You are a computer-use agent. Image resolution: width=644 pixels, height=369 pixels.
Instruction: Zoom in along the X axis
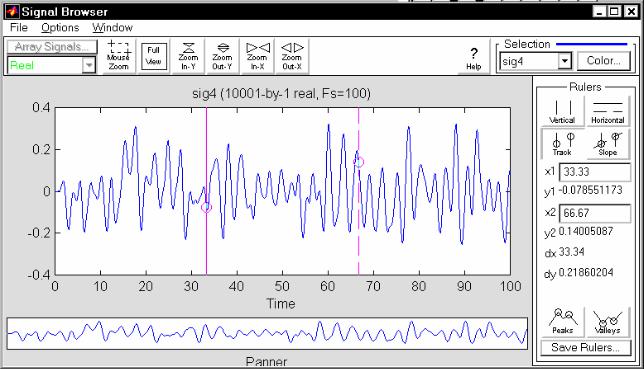pos(257,55)
